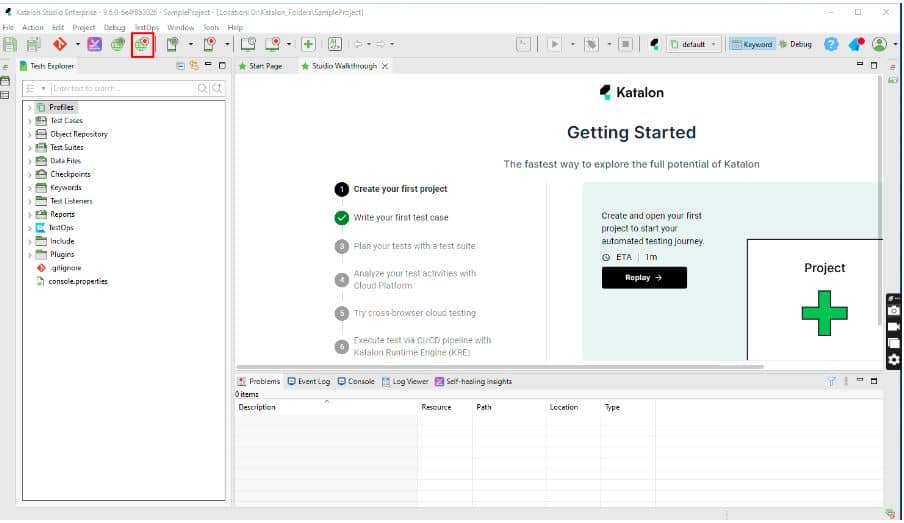The height and width of the screenshot is (523, 904).
Task: Select step Write your first test case
Action: [x=401, y=217]
